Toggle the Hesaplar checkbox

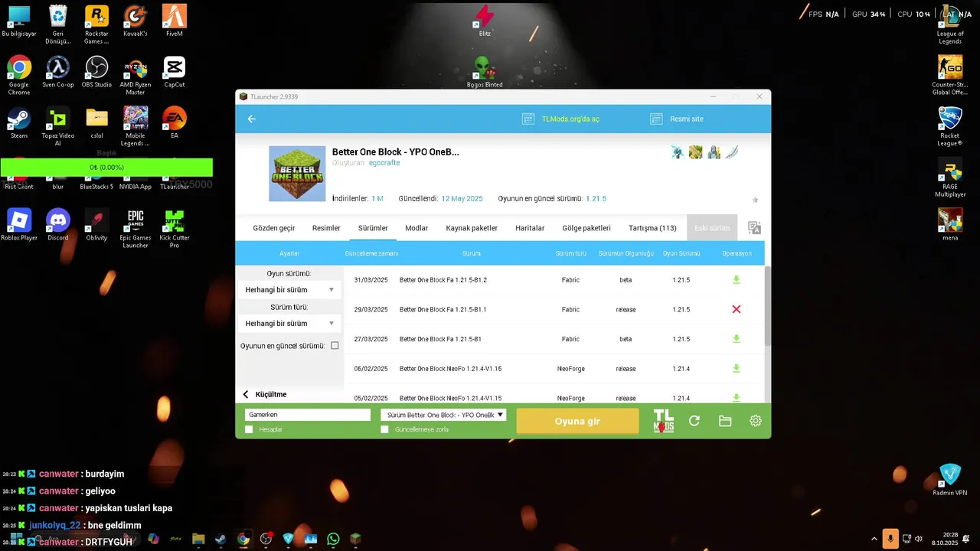point(249,429)
